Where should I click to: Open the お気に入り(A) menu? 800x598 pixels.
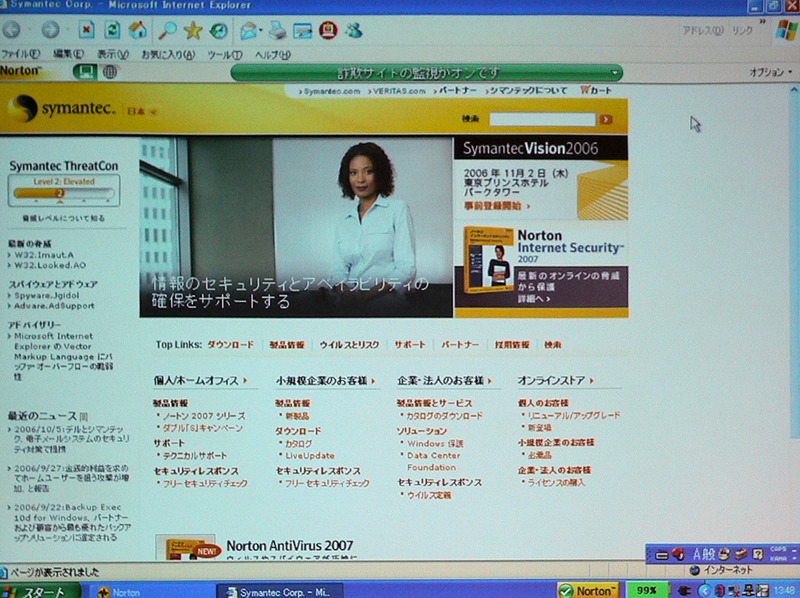(168, 54)
